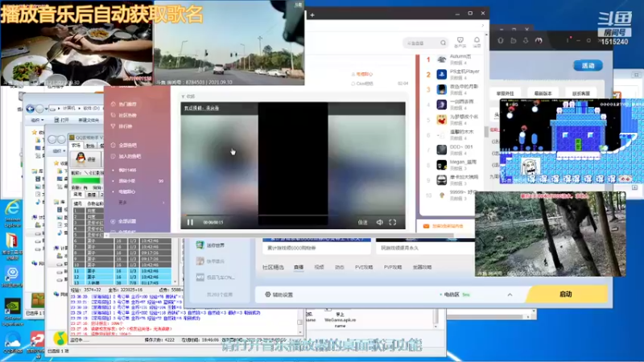Switch to the 直播 tab
Screen dimensions: 644x362
pos(299,267)
